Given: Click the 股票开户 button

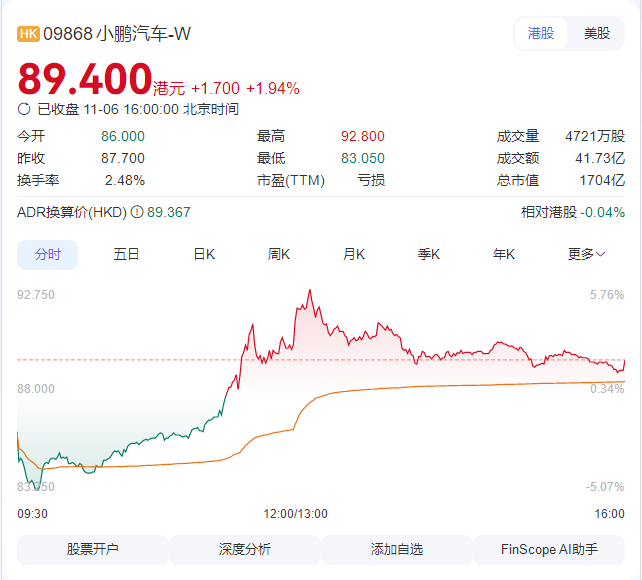Looking at the screenshot, I should pos(92,549).
